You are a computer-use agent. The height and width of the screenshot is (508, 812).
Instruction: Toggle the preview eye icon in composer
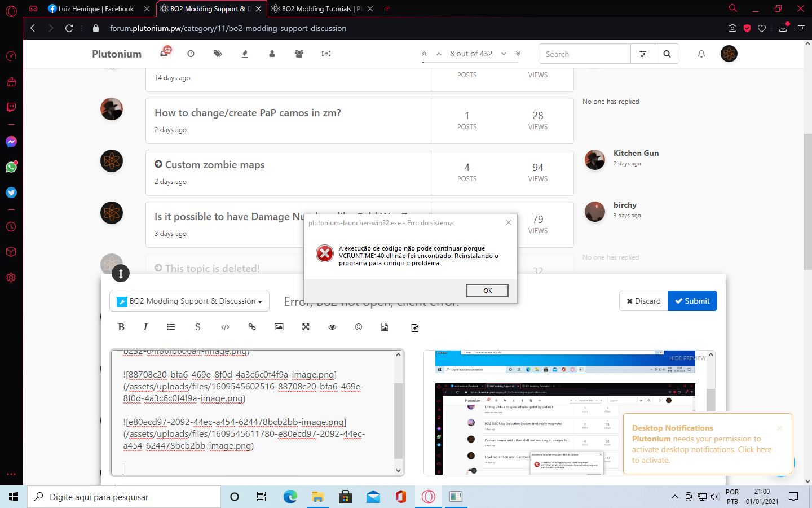tap(332, 327)
